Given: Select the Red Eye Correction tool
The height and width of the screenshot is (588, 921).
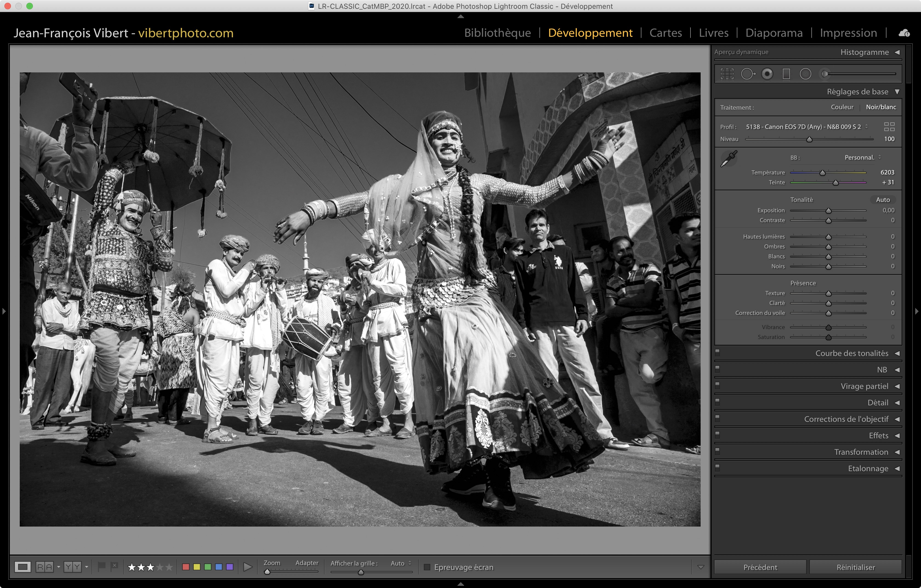Looking at the screenshot, I should 767,74.
